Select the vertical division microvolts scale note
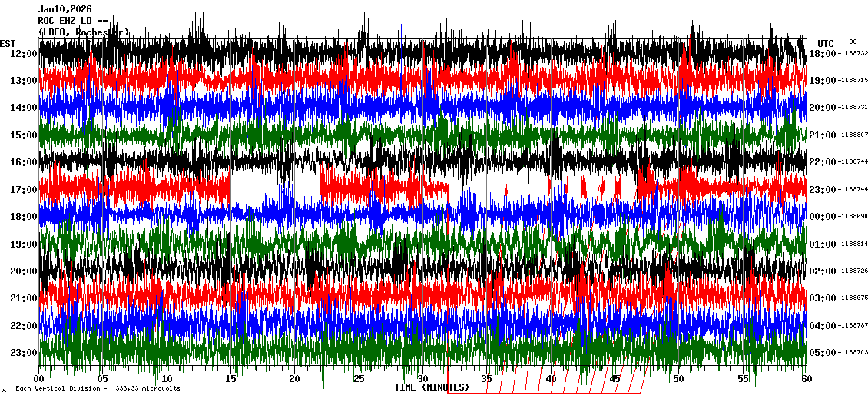The height and width of the screenshot is (399, 868). pyautogui.click(x=97, y=388)
